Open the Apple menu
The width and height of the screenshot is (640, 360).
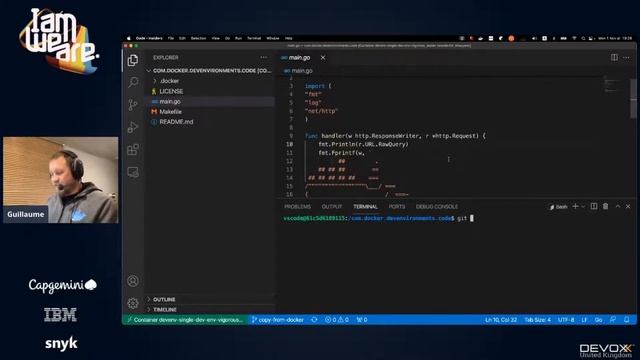pyautogui.click(x=129, y=38)
